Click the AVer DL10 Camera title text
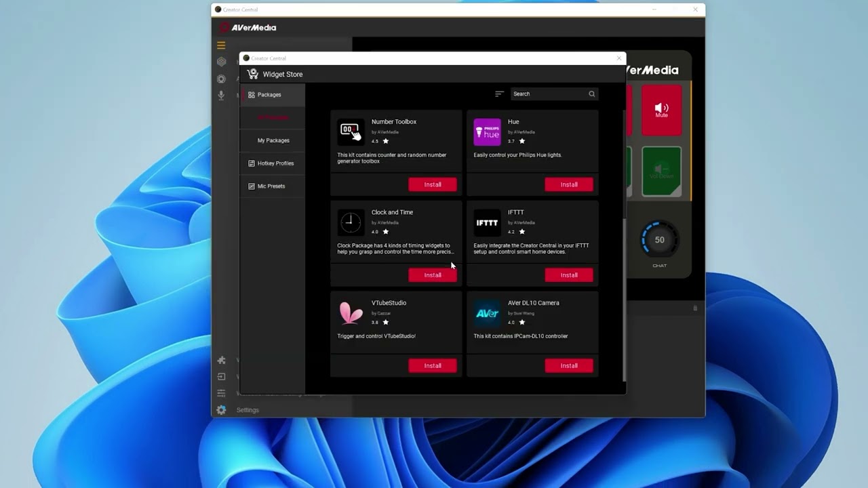The height and width of the screenshot is (488, 868). coord(534,303)
